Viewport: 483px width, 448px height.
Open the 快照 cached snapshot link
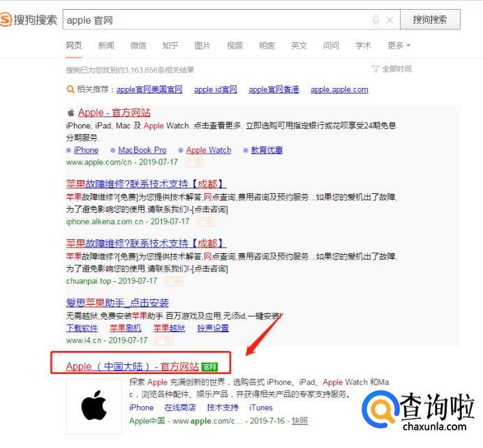click(x=299, y=421)
